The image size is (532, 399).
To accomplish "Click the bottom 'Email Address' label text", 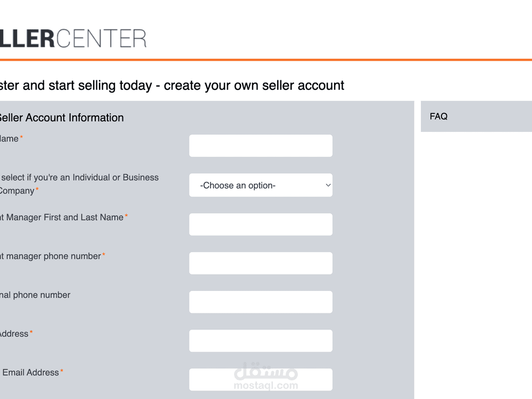I will coord(30,372).
